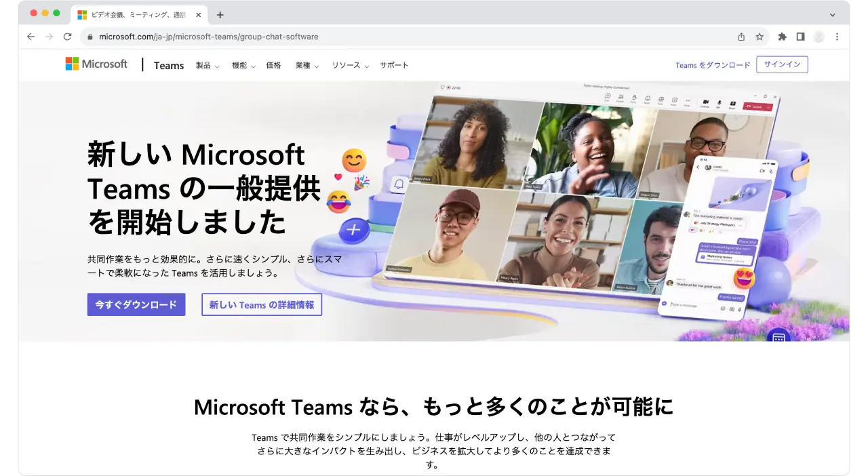Open the Chrome profile avatar

coord(819,37)
